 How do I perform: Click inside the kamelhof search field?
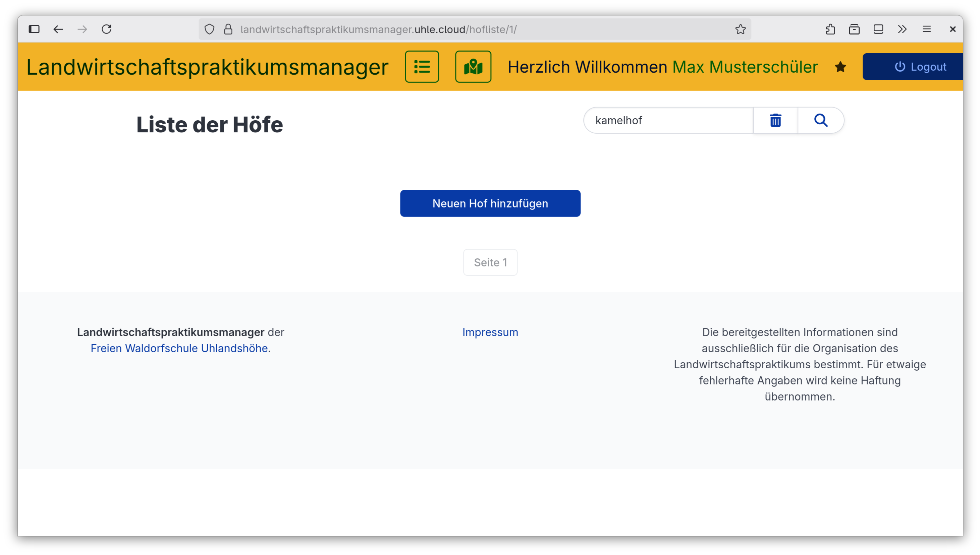[667, 120]
